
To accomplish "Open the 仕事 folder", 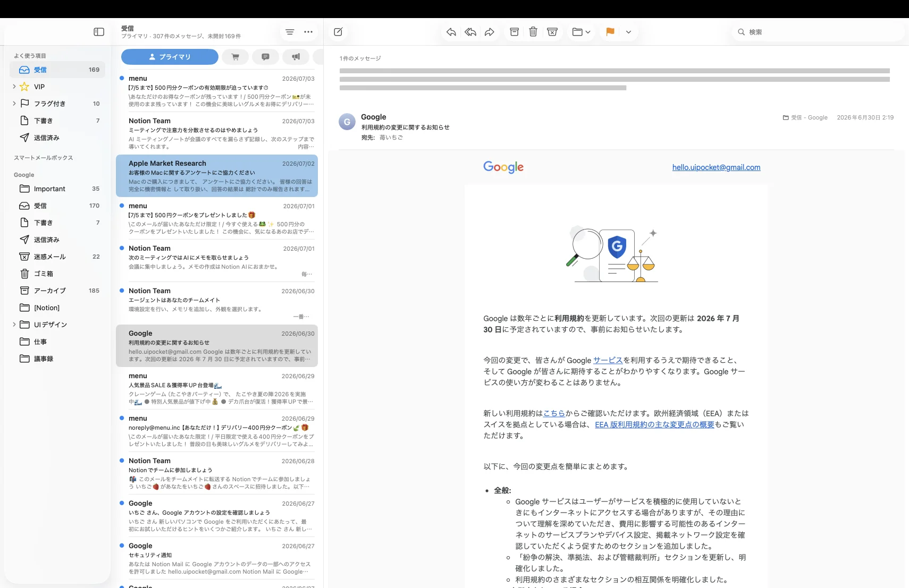I will 57,342.
